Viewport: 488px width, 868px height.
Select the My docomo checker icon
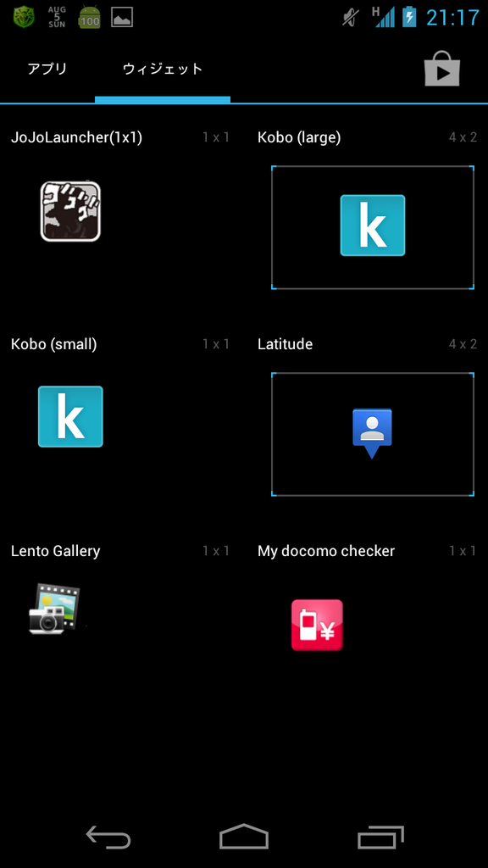[x=317, y=625]
